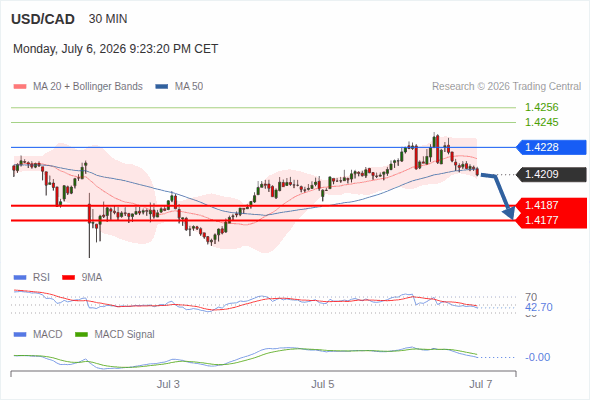Click the Jul 3 axis date label
The height and width of the screenshot is (400, 590).
[x=168, y=384]
